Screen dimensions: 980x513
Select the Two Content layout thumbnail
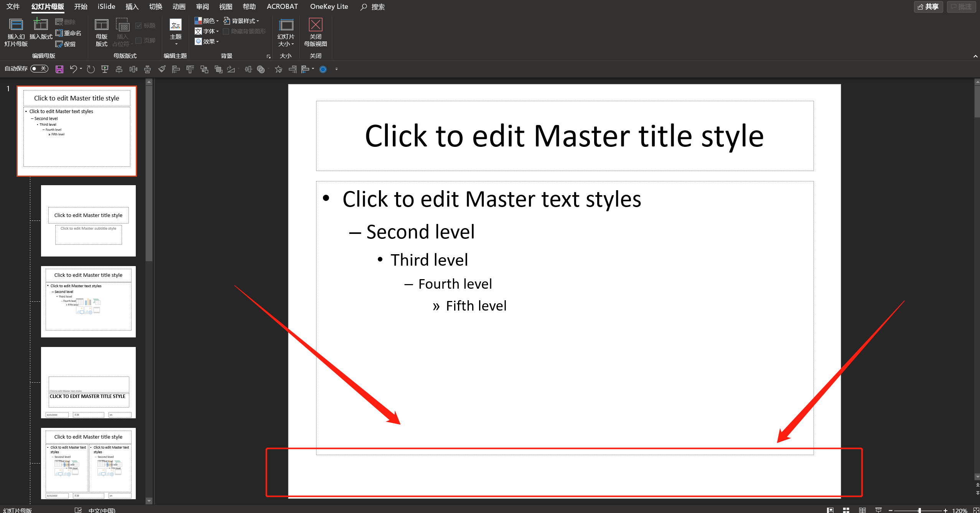tap(88, 464)
